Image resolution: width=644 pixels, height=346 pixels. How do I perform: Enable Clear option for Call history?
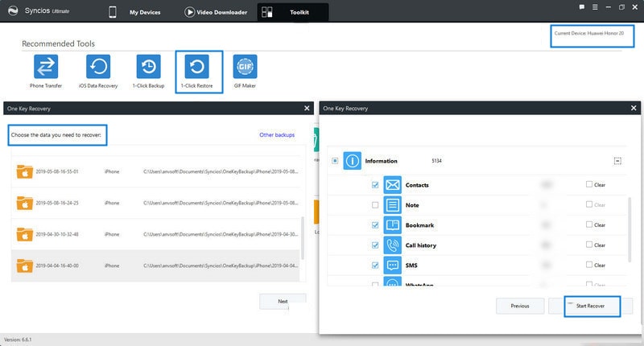(x=589, y=245)
